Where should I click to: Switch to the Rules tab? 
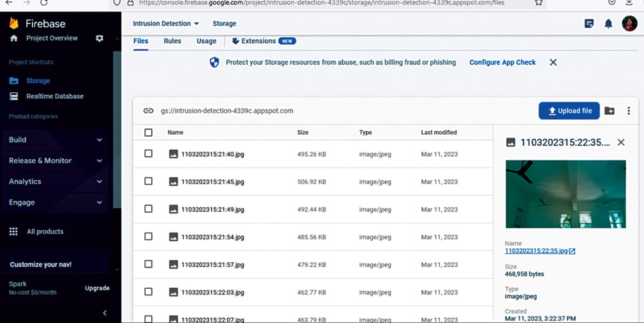pyautogui.click(x=172, y=41)
